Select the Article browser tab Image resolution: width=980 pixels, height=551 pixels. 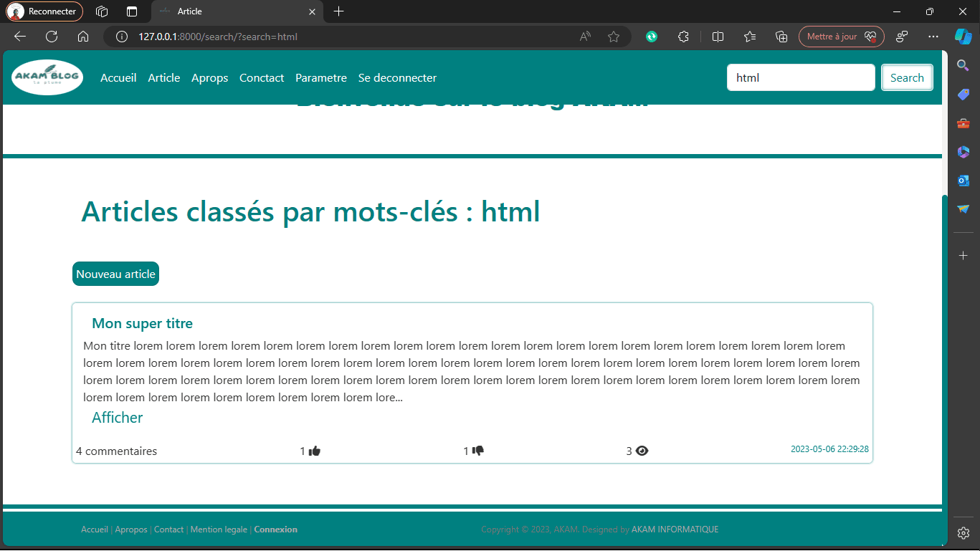point(237,11)
